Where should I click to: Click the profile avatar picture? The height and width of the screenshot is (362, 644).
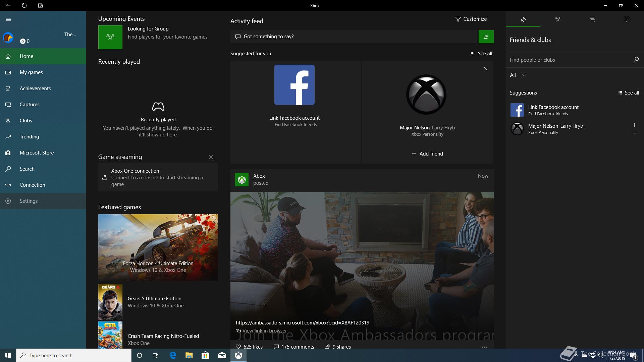point(8,38)
